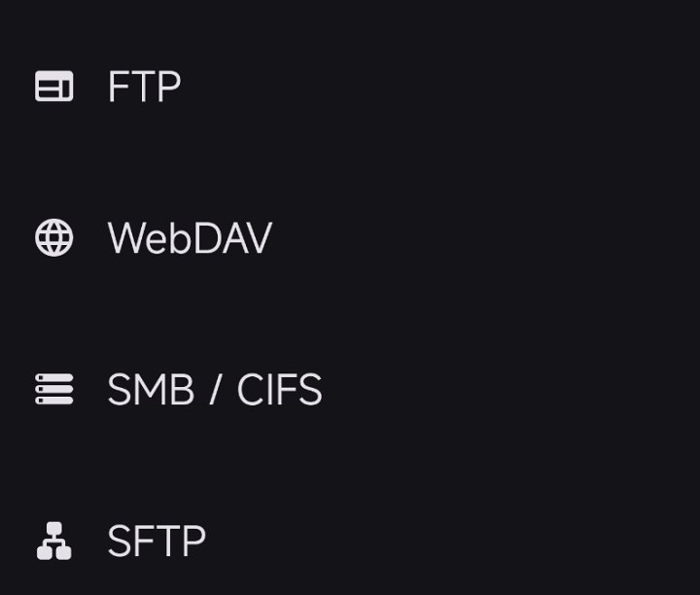The width and height of the screenshot is (700, 595).
Task: Click the SFTP network tree icon
Action: tap(54, 542)
